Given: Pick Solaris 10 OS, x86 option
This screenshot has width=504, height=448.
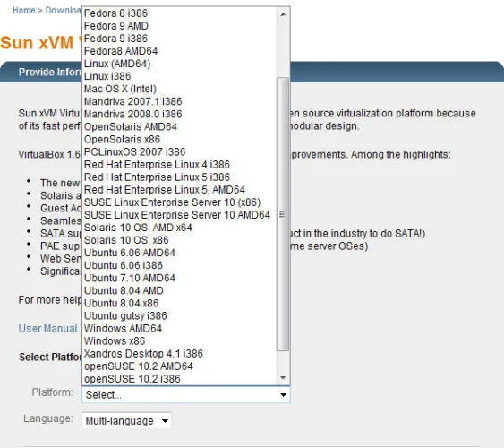Looking at the screenshot, I should coord(179,240).
